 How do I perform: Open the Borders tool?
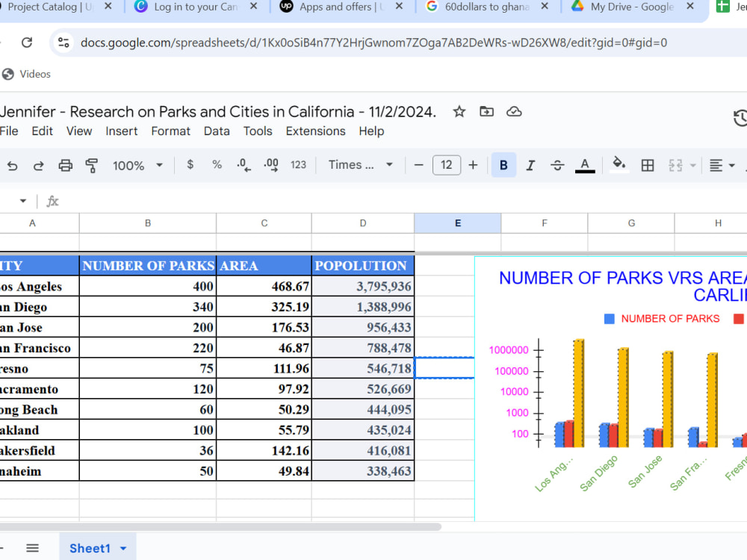[648, 165]
